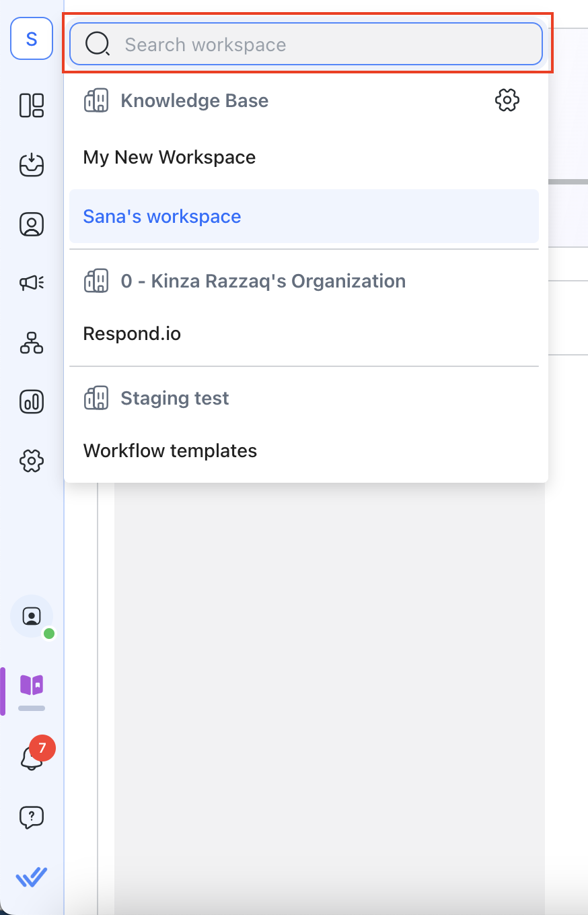The height and width of the screenshot is (915, 588).
Task: Open the notifications bell with 7 badge
Action: tap(32, 758)
